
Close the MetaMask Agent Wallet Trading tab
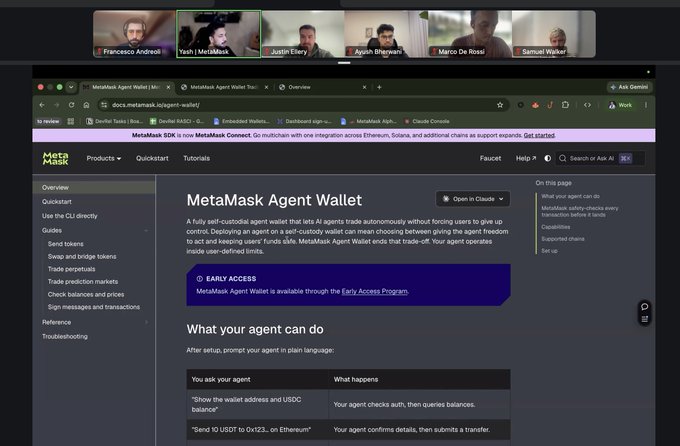(x=266, y=87)
